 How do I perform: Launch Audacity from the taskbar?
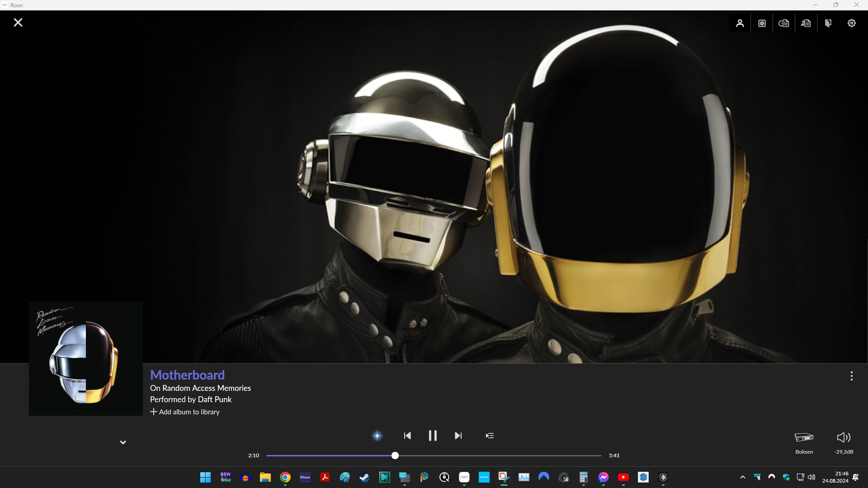click(245, 477)
